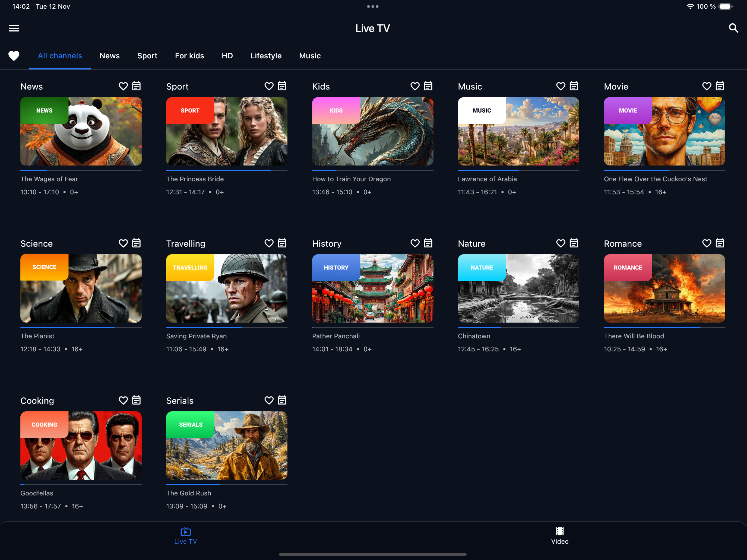The width and height of the screenshot is (747, 560).
Task: Show favorites via the filled heart tab
Action: 14,56
